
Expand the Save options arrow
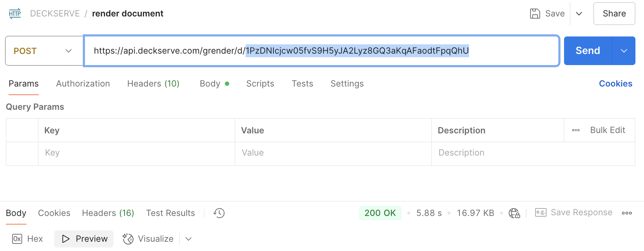click(x=579, y=14)
